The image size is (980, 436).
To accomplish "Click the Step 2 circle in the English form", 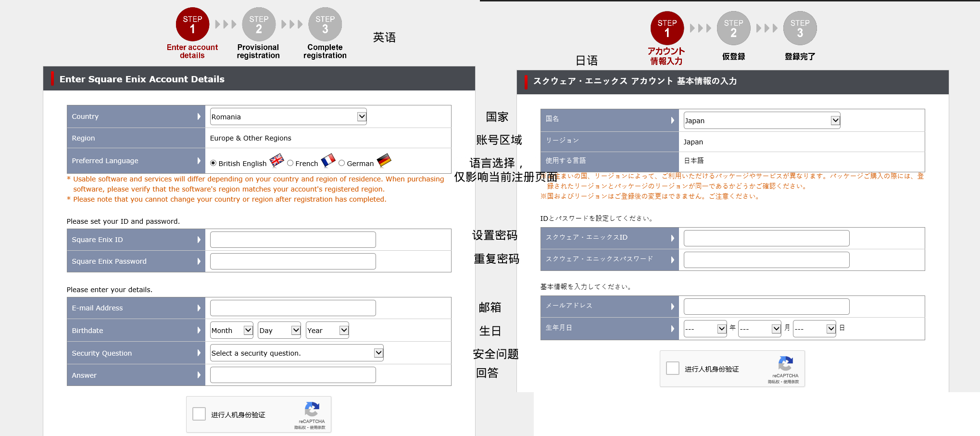I will 259,24.
